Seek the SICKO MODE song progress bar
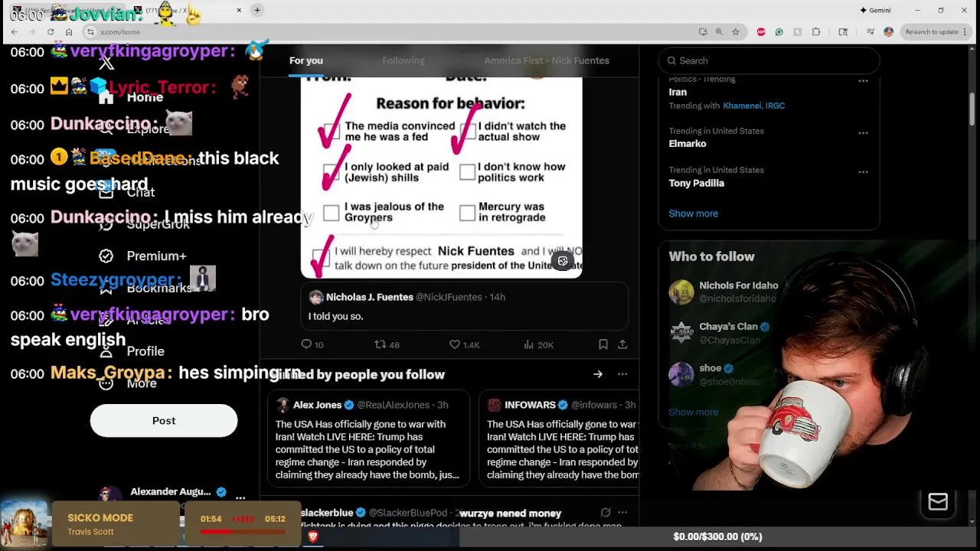Image resolution: width=980 pixels, height=551 pixels. [x=243, y=531]
